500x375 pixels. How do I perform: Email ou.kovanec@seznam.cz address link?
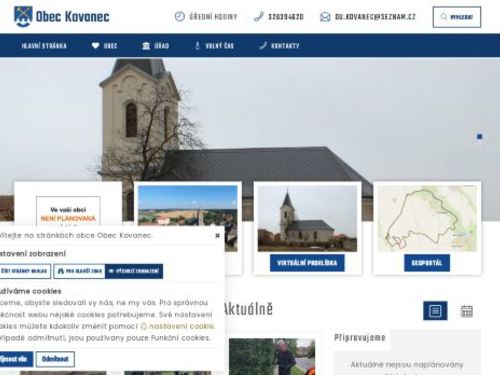point(375,17)
